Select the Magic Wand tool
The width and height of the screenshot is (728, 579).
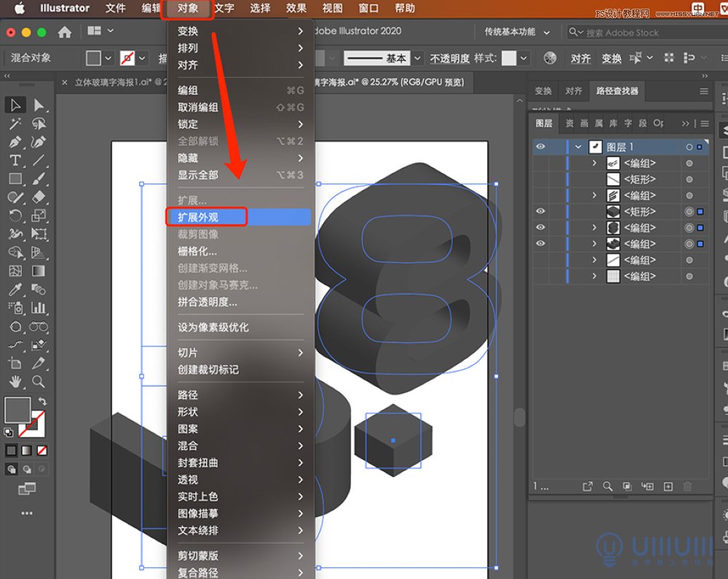tap(15, 124)
